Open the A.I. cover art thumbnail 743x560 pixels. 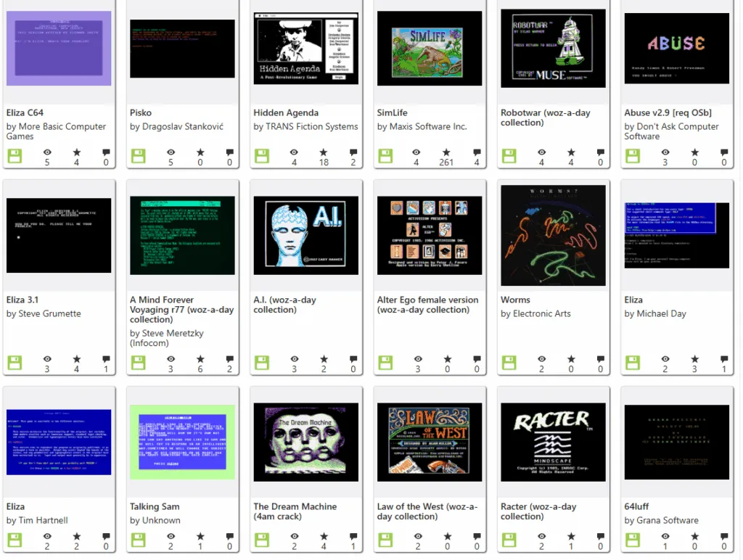tap(306, 236)
